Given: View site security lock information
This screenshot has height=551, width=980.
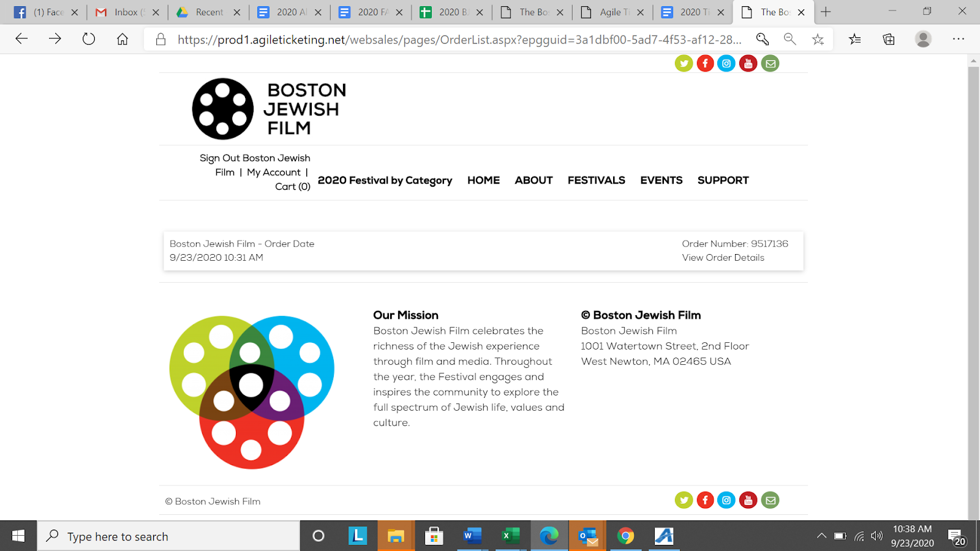Looking at the screenshot, I should [160, 39].
